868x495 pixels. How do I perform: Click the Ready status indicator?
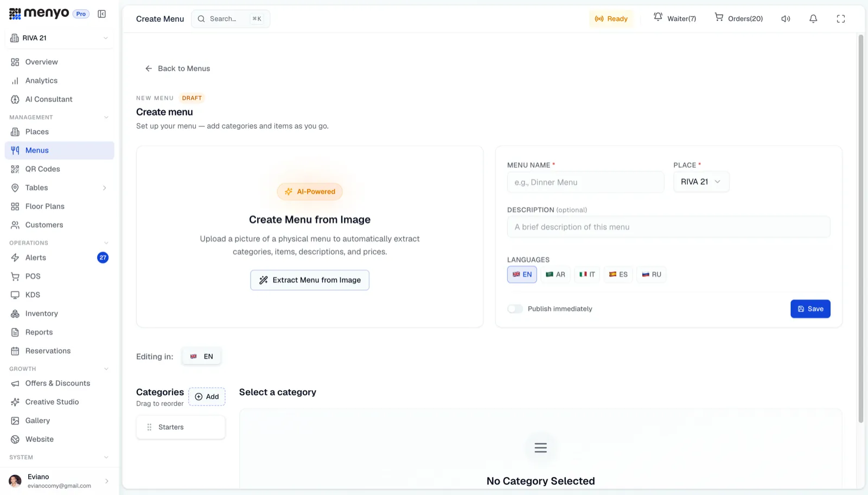coord(611,19)
